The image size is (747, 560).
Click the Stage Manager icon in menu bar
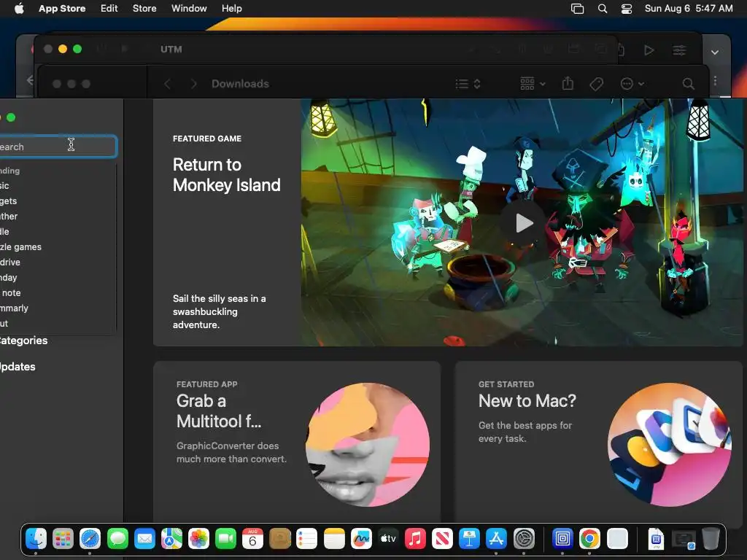pos(577,9)
